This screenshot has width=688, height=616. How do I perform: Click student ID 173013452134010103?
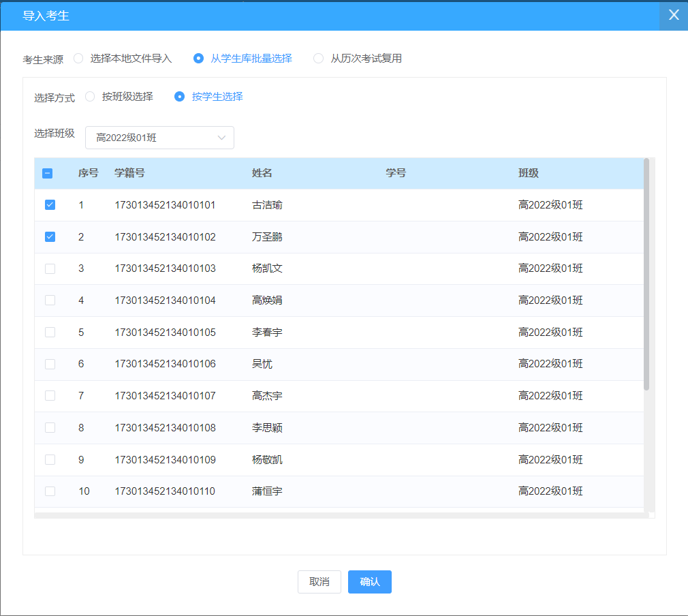(165, 268)
